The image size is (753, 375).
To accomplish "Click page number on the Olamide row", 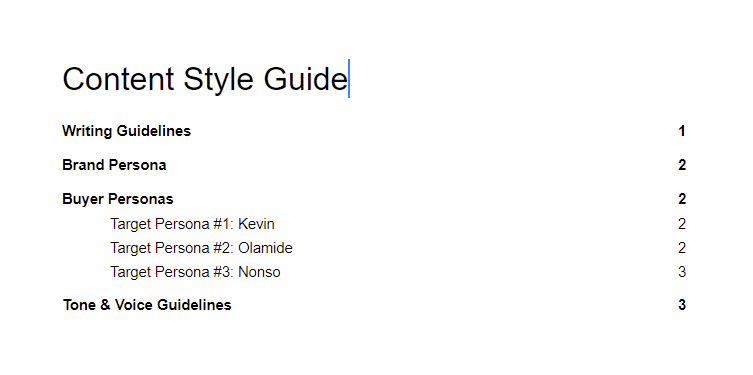I will pos(682,248).
